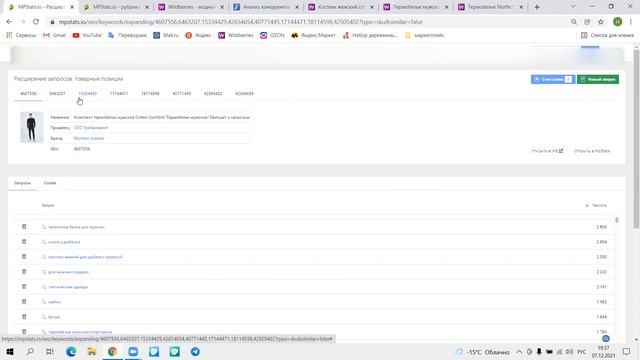Open the 'нательное белье для мужчин' query link

[x=76, y=227]
